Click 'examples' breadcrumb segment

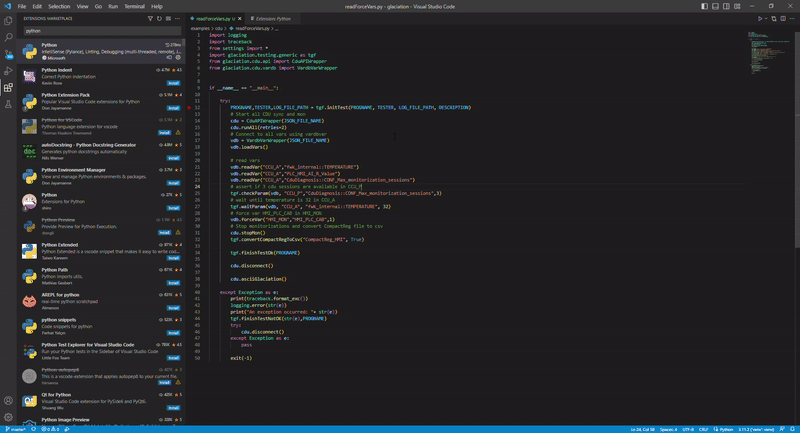(201, 29)
